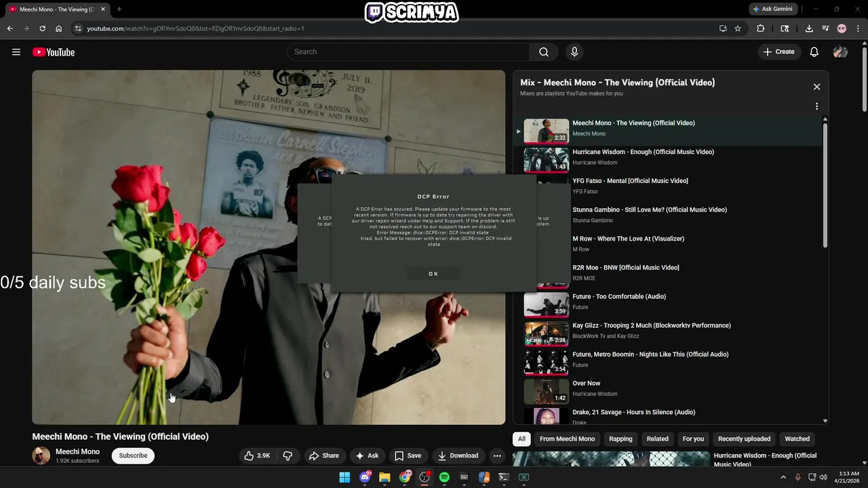Open the media controls icon in Chrome
The height and width of the screenshot is (488, 868).
[825, 28]
